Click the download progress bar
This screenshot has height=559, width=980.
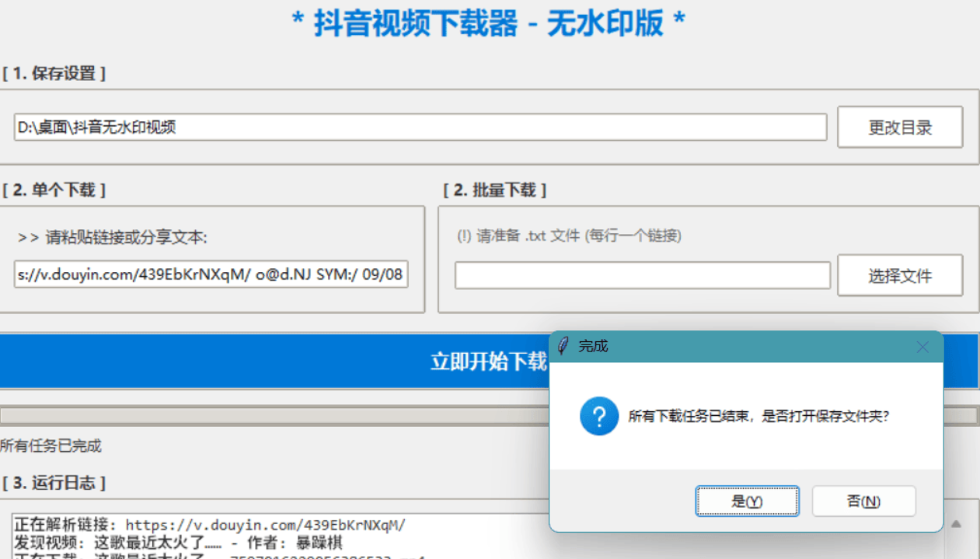coord(272,415)
